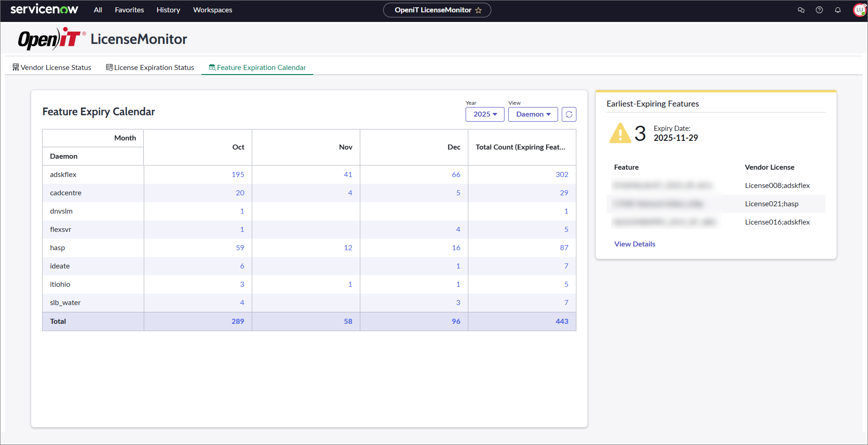
Task: Open itiohio October count 3
Action: [x=242, y=284]
